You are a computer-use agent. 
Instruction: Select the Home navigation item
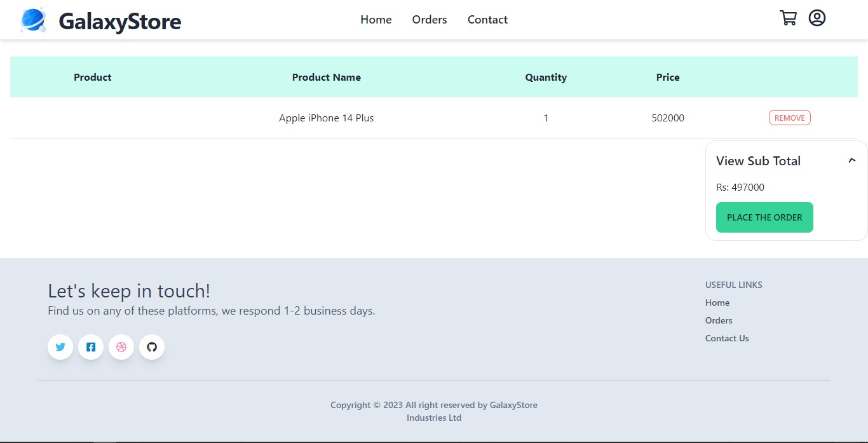376,20
